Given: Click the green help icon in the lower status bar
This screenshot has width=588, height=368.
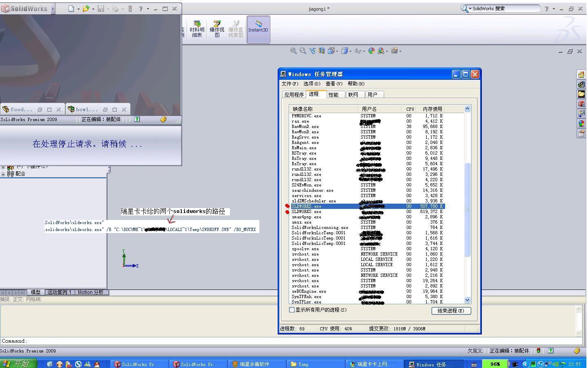Looking at the screenshot, I should pos(550,350).
